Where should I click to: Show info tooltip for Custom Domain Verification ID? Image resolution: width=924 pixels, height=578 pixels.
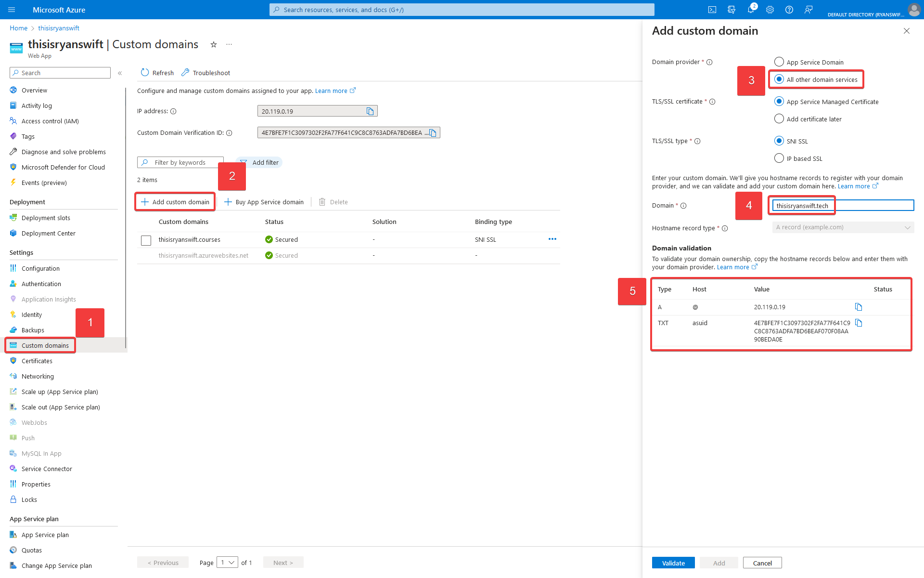(229, 133)
